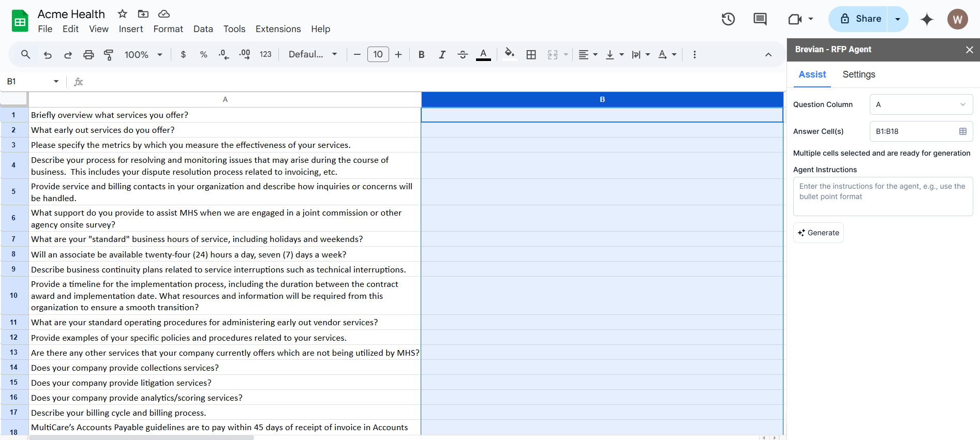This screenshot has height=440, width=980.
Task: Click the Generate button
Action: (x=819, y=233)
